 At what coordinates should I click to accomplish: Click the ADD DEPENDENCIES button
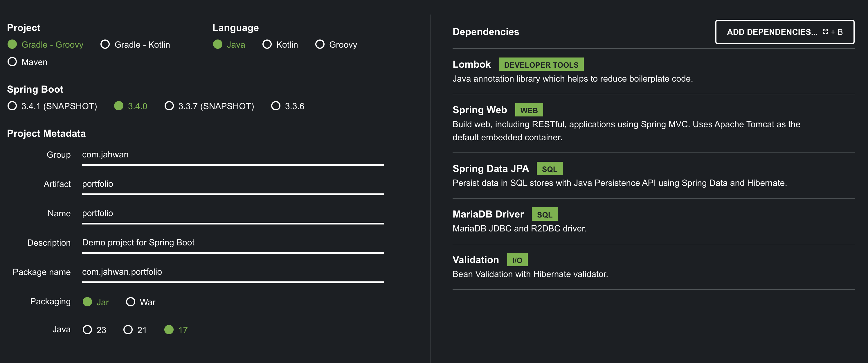coord(784,32)
